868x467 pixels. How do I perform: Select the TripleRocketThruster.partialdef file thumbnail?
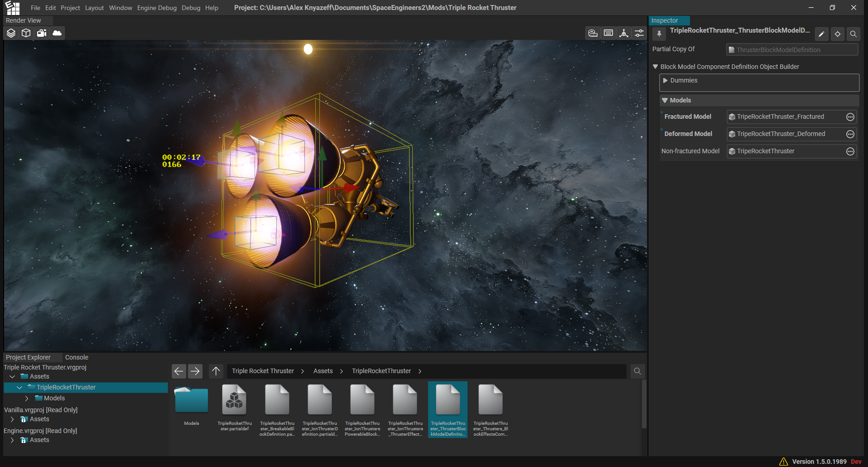click(235, 400)
